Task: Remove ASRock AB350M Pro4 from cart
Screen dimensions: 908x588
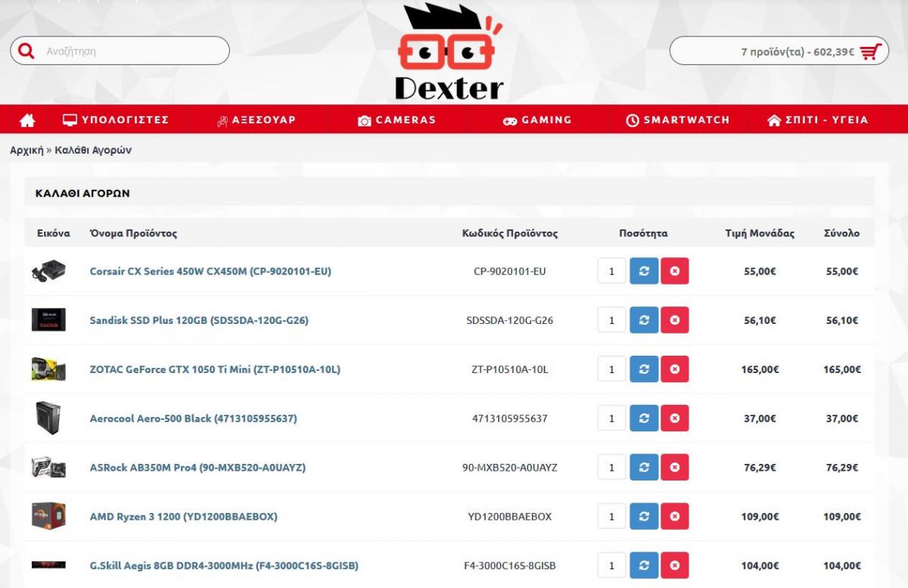Action: click(674, 468)
